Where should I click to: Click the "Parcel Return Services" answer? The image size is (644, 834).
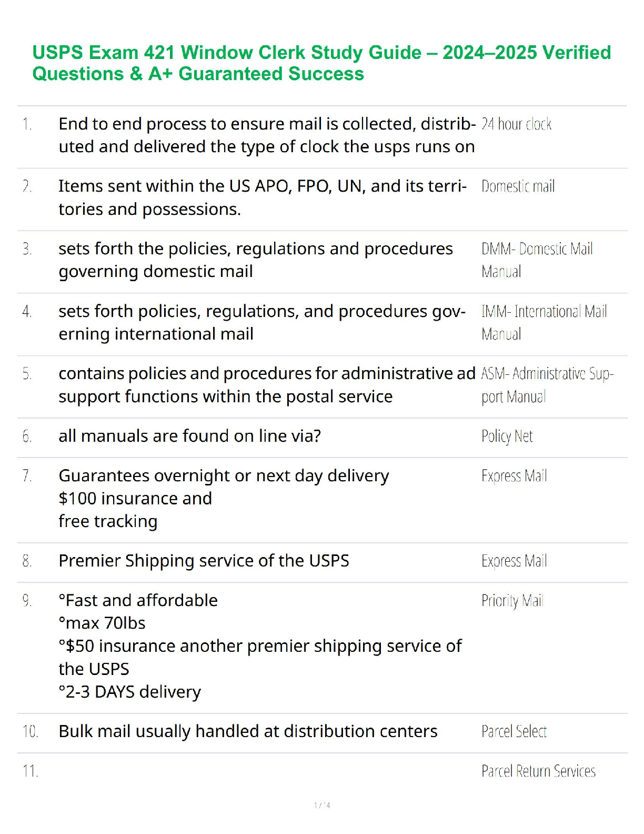click(538, 771)
